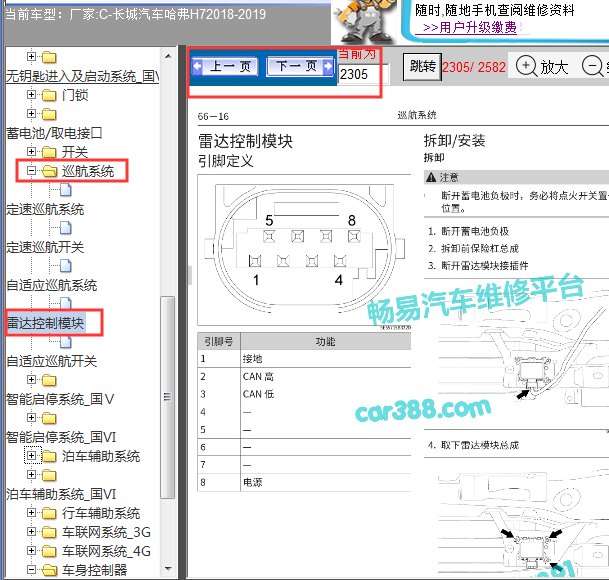Select 泊车辅助系统_国VI tree item
The image size is (609, 580).
(x=61, y=495)
